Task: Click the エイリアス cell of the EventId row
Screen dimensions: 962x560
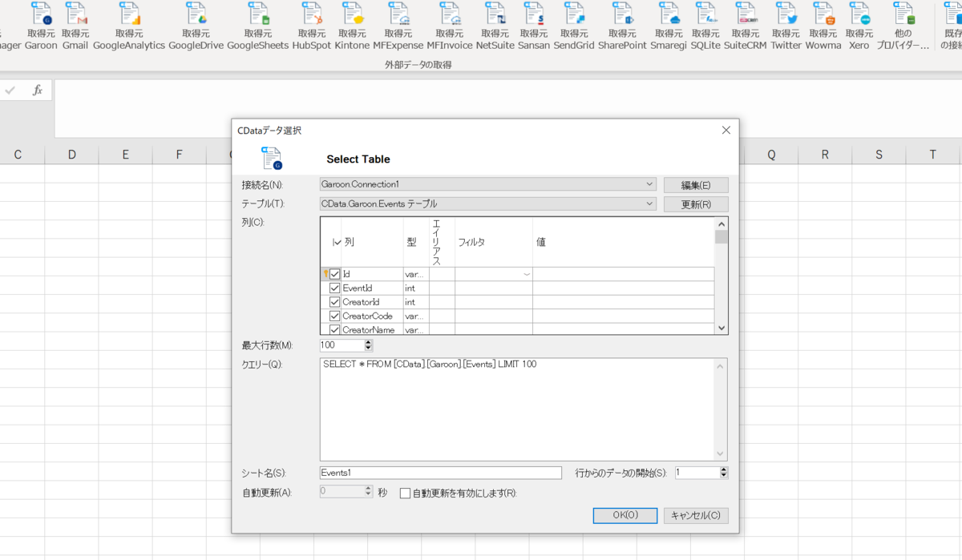Action: pyautogui.click(x=442, y=288)
